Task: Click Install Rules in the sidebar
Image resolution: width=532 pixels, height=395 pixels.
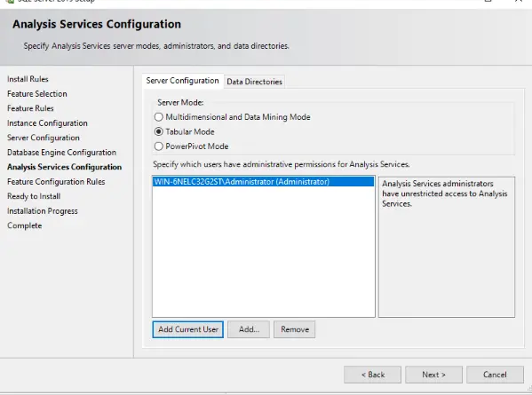Action: tap(28, 79)
